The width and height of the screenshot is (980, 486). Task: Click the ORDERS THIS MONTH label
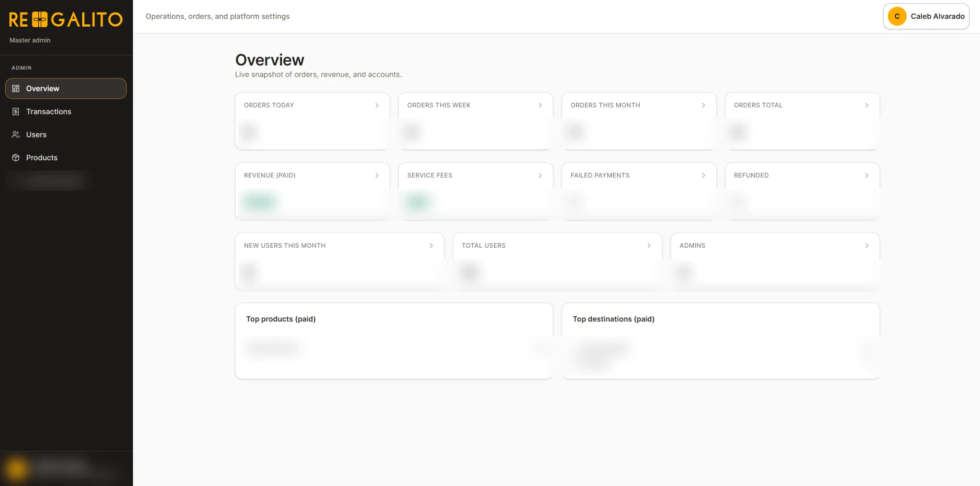tap(605, 105)
